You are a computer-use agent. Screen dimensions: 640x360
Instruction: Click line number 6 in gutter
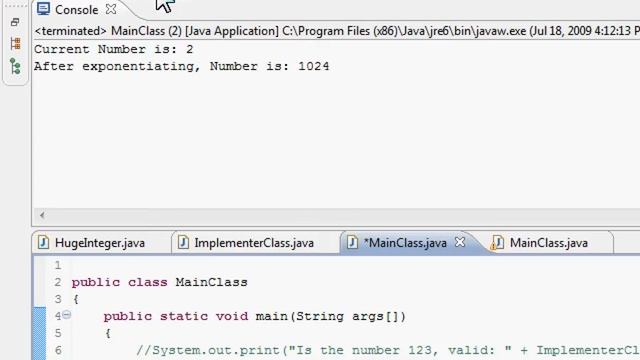coord(58,350)
